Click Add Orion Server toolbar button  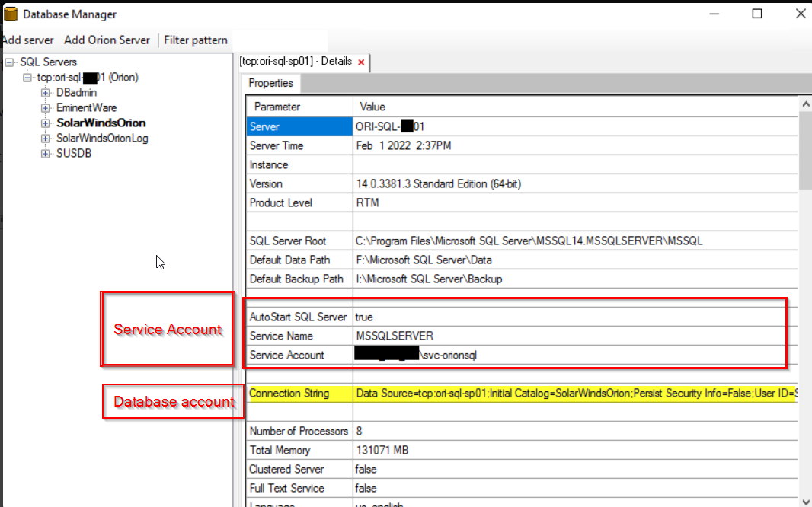[107, 40]
